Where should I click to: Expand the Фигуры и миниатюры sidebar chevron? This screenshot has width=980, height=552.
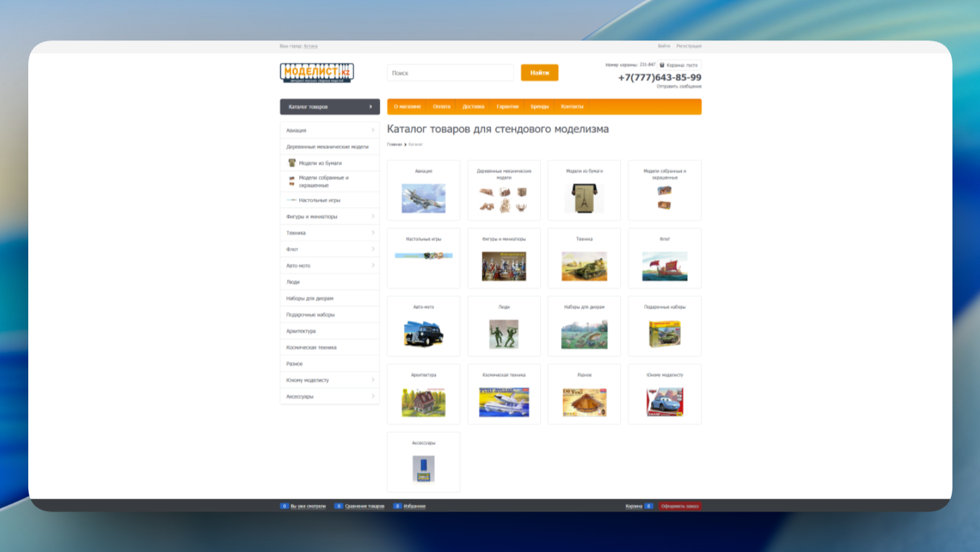(373, 216)
